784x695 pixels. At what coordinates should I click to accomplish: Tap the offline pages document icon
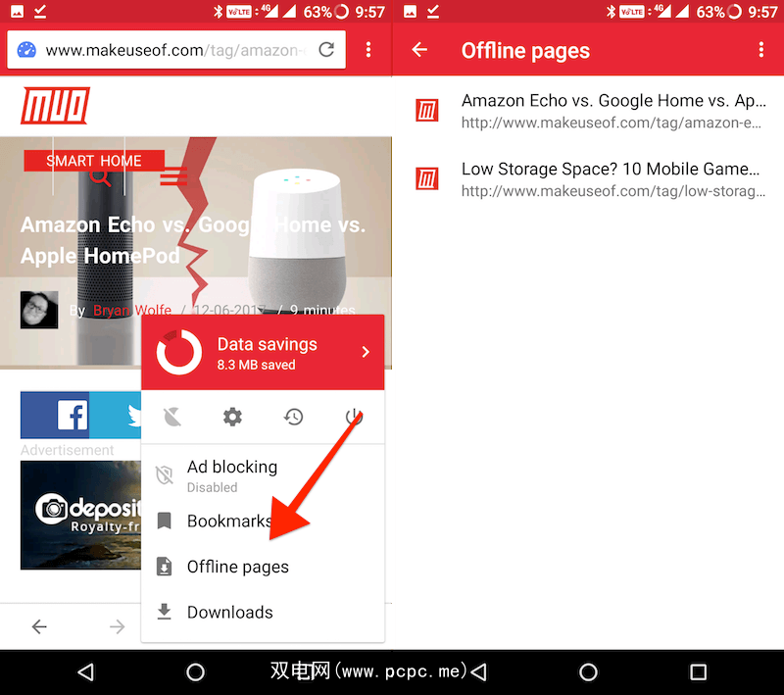click(164, 567)
